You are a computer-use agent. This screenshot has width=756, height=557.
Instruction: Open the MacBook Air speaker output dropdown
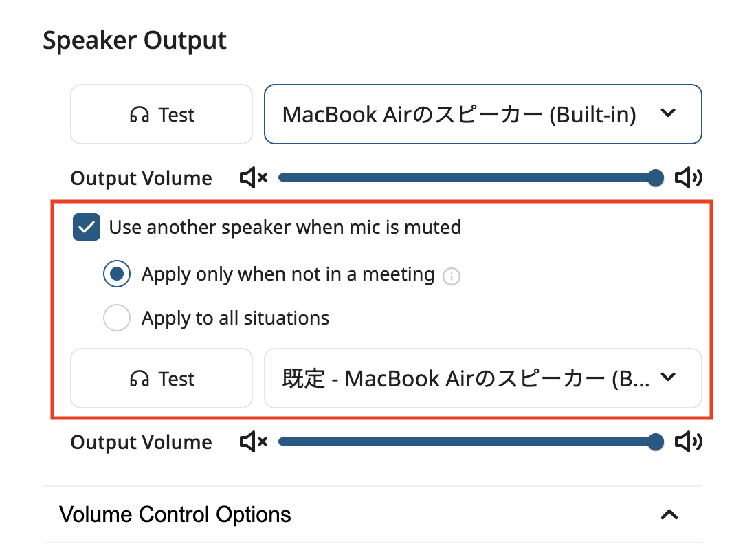point(482,114)
